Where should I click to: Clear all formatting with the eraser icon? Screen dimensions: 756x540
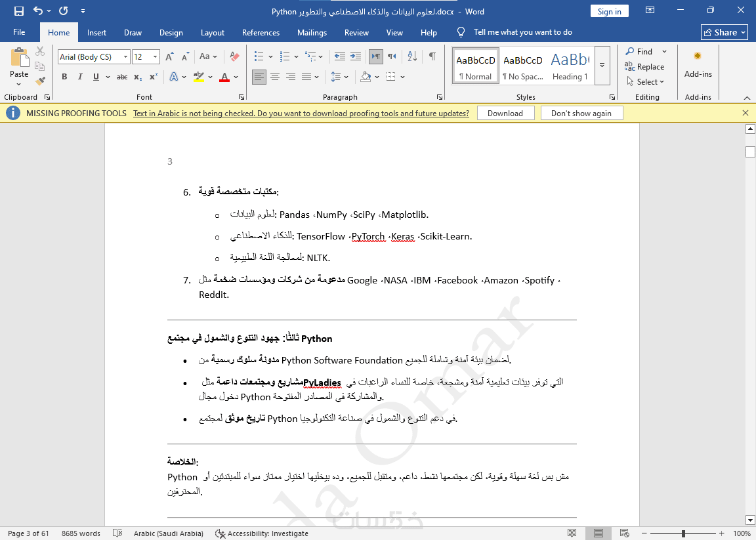pos(234,57)
